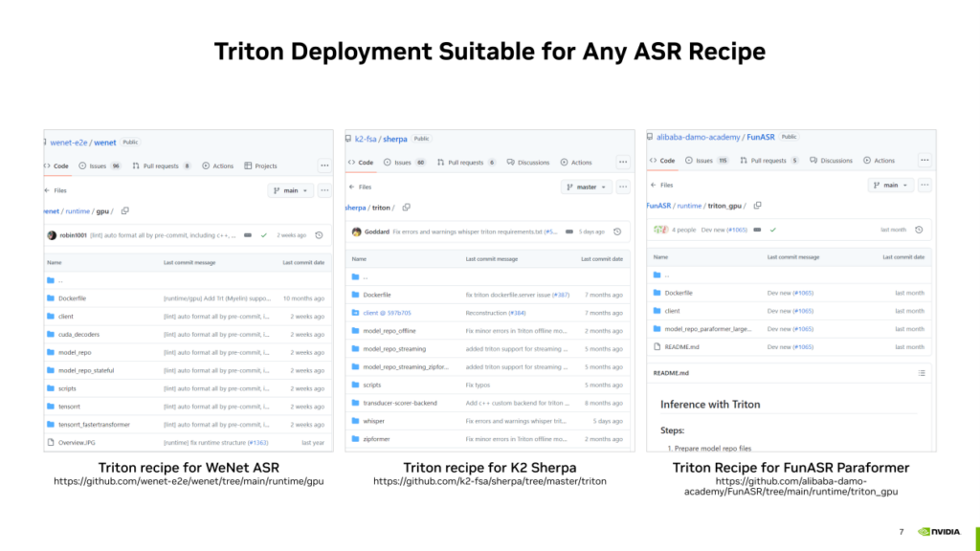Open the whisper folder in sherpa
The height and width of the screenshot is (551, 980).
point(373,421)
